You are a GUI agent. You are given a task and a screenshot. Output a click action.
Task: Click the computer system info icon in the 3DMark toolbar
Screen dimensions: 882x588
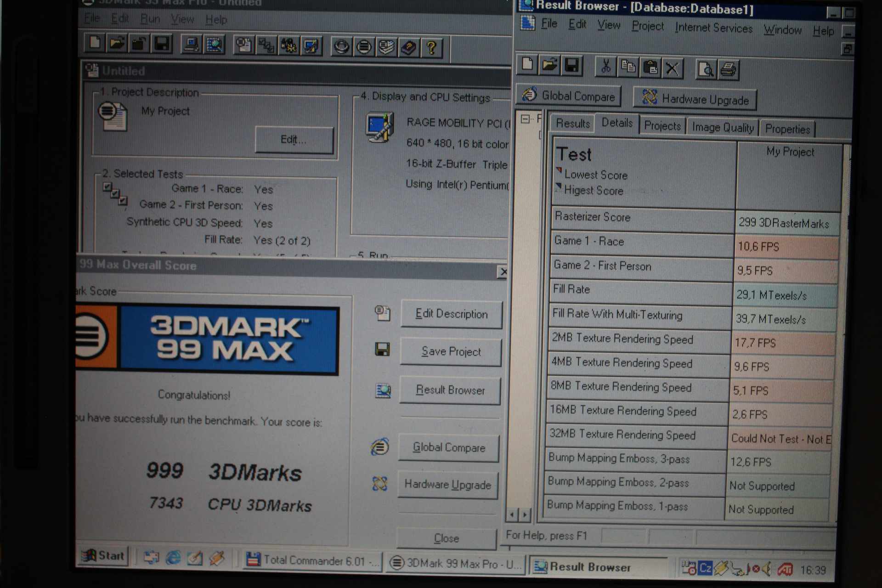point(191,45)
